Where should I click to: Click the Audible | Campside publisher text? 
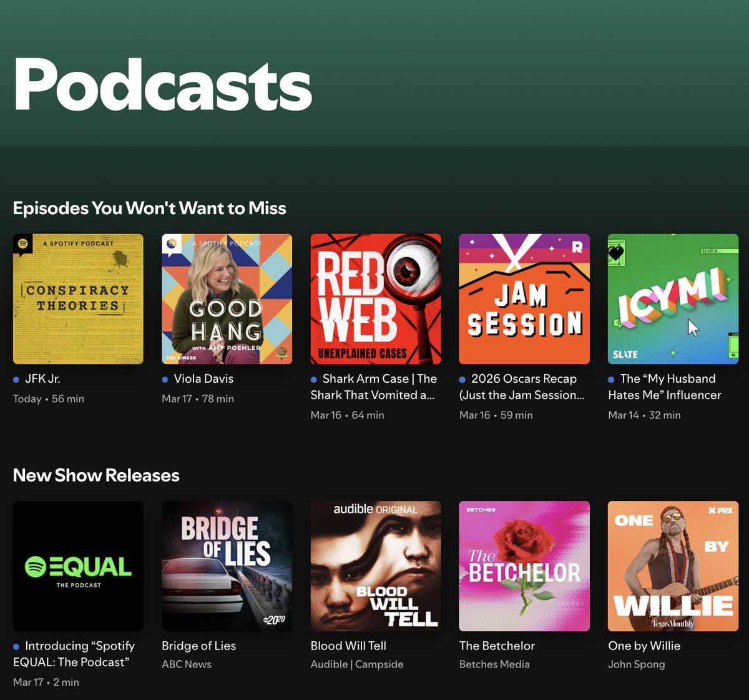pos(357,664)
